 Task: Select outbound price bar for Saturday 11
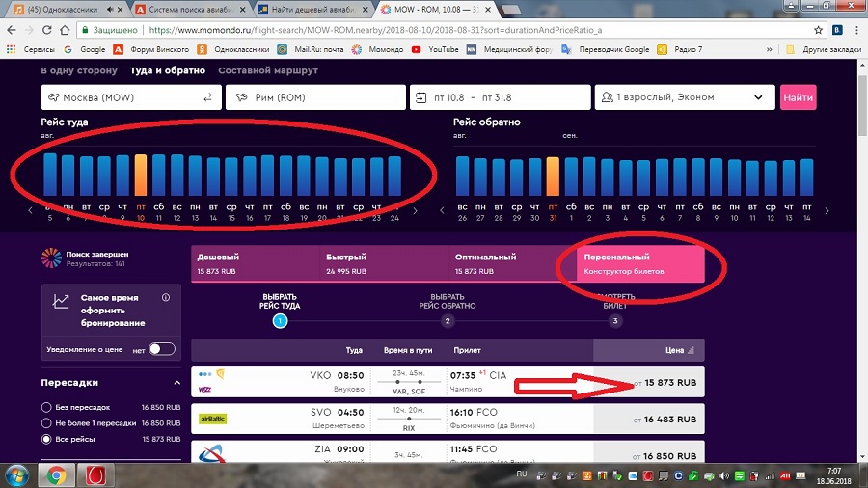(159, 175)
